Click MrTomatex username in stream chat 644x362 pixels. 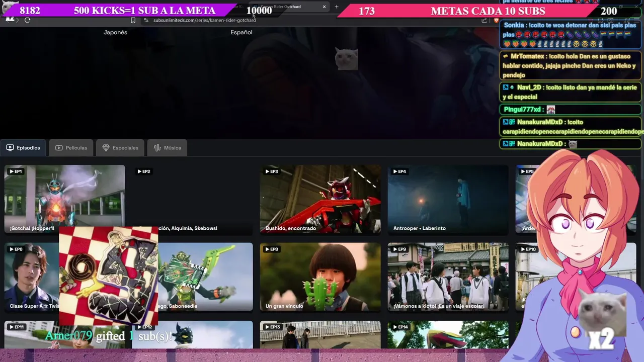pyautogui.click(x=527, y=57)
